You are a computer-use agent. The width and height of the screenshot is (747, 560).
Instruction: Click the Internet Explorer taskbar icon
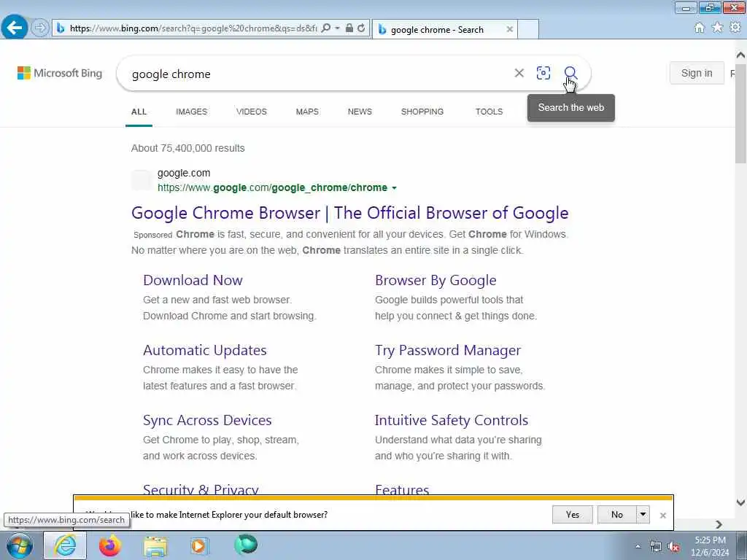pyautogui.click(x=65, y=545)
